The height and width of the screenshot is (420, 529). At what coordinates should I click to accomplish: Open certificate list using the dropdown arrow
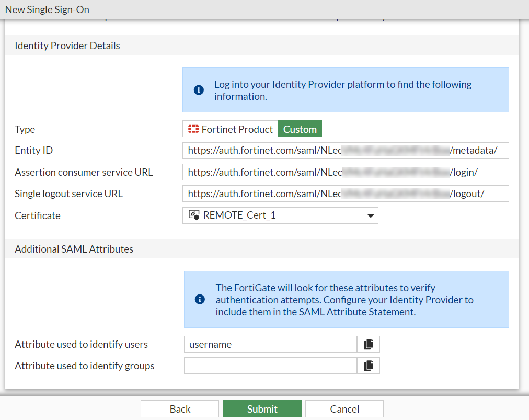370,215
